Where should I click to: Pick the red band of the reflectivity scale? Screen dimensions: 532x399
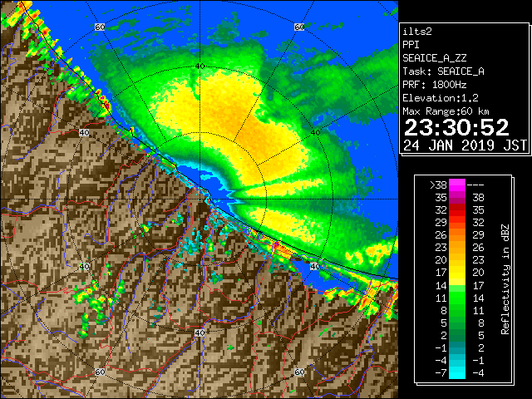click(457, 210)
